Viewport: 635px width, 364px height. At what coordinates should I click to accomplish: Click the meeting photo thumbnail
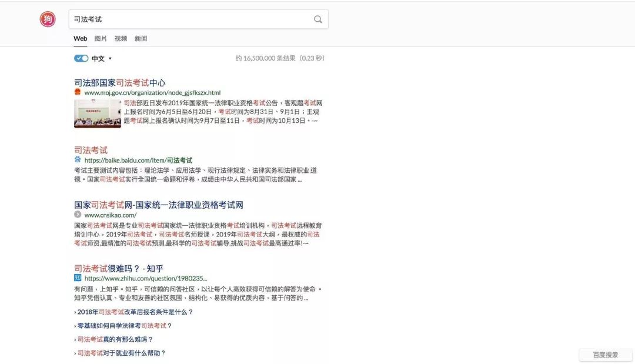(97, 113)
